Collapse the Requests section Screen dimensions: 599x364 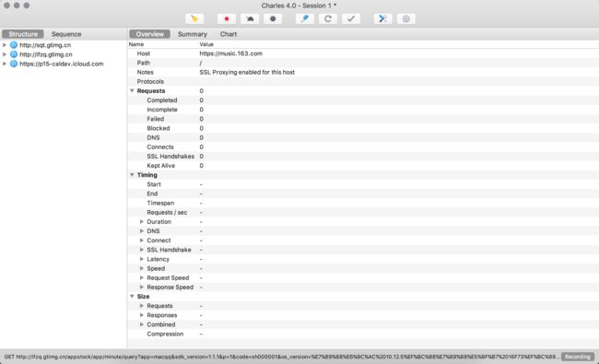point(132,91)
